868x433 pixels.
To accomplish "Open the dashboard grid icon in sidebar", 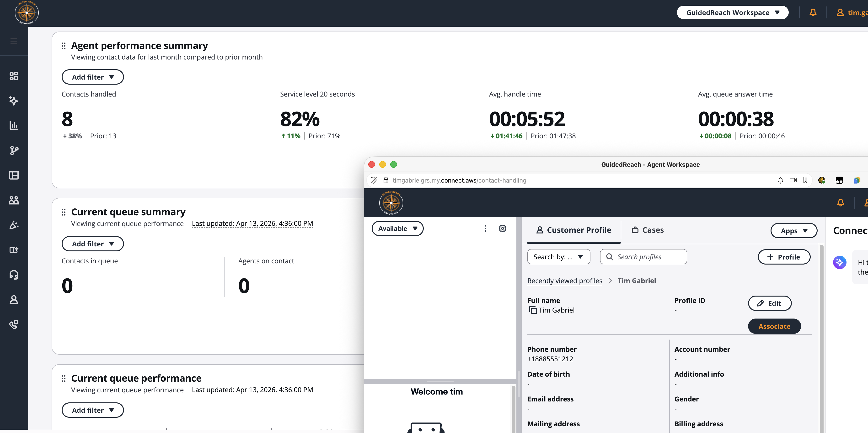I will [14, 76].
